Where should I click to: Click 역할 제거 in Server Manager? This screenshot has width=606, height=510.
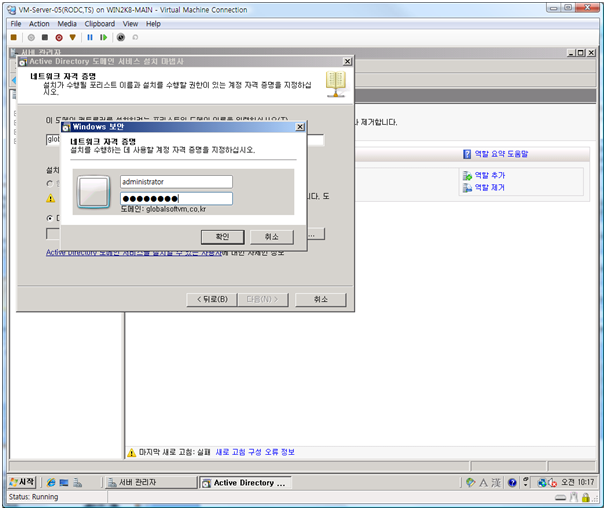[490, 187]
